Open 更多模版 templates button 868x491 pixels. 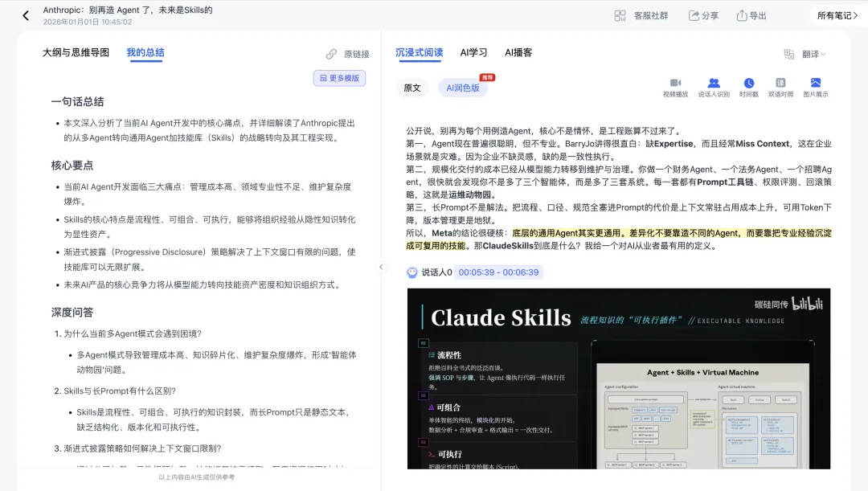pyautogui.click(x=339, y=78)
